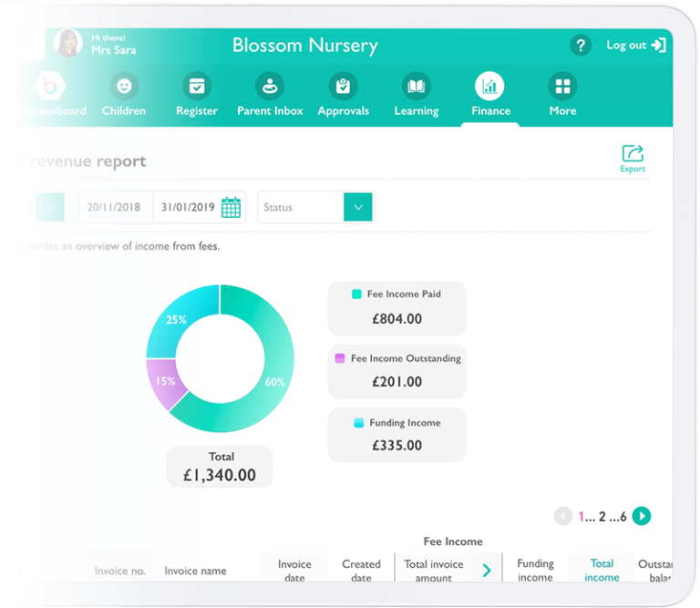Click the purple 15% chart segment
The image size is (700, 608).
click(x=166, y=382)
